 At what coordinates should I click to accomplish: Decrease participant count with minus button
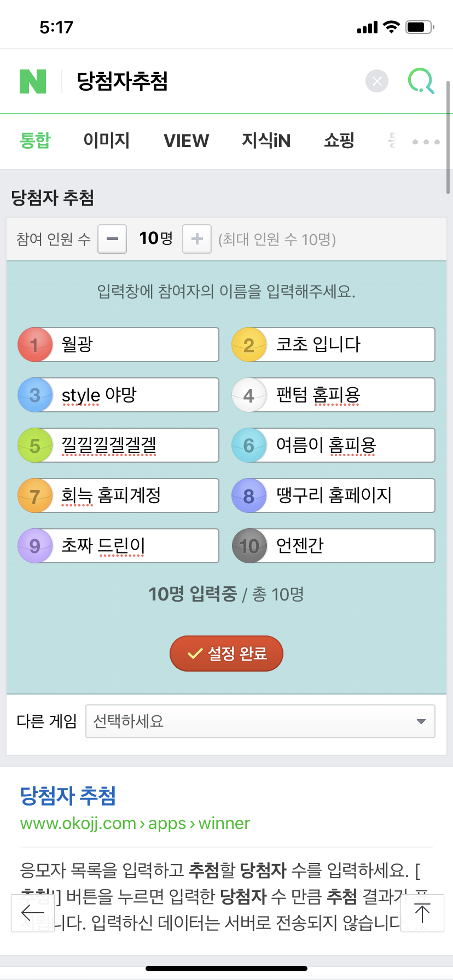coord(112,239)
